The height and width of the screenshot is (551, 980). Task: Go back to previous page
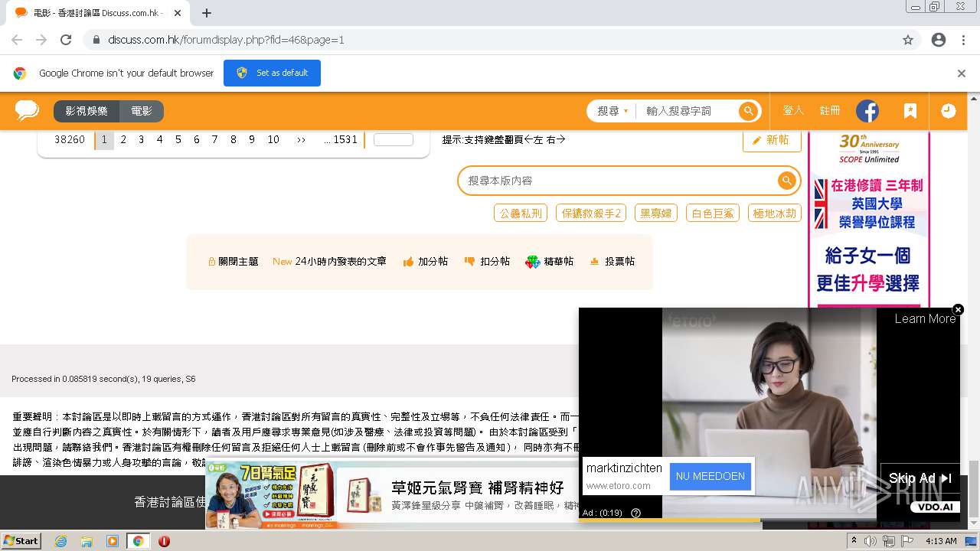(17, 40)
